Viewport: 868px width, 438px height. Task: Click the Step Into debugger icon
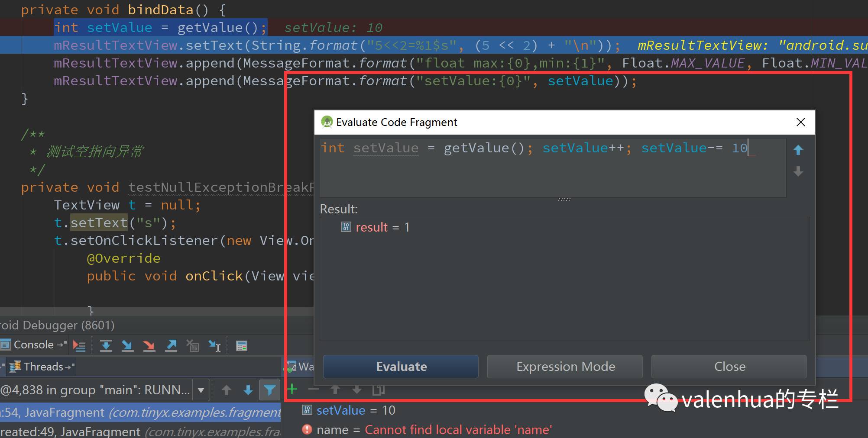coord(127,345)
